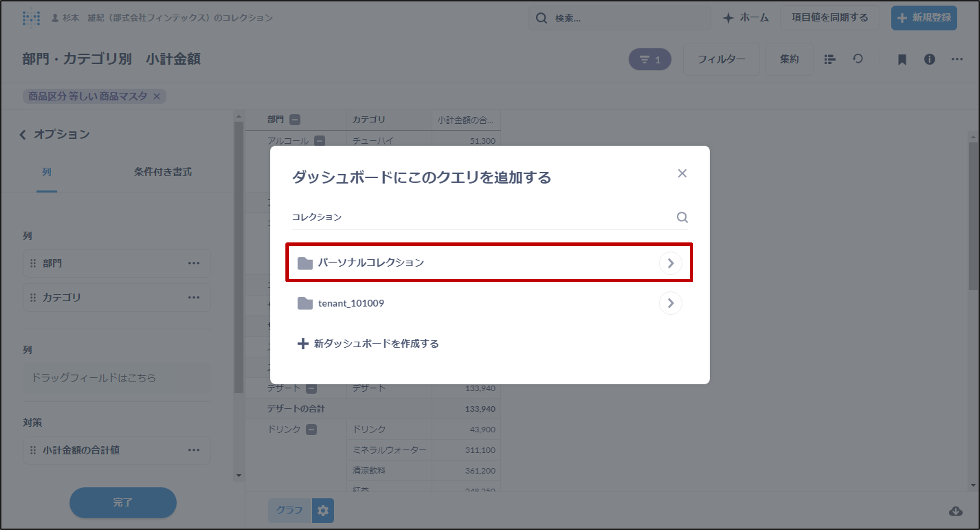Screen dimensions: 980x530
Task: Click the download cloud icon
Action: point(955,511)
